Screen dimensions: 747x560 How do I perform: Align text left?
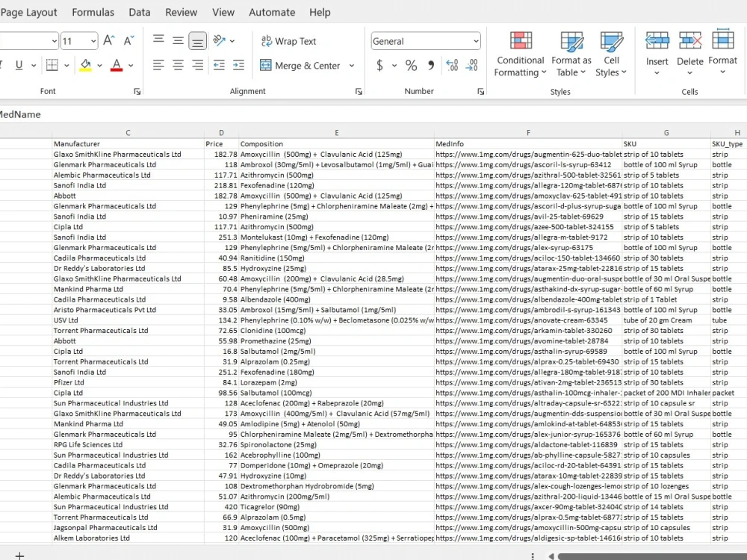[x=158, y=65]
